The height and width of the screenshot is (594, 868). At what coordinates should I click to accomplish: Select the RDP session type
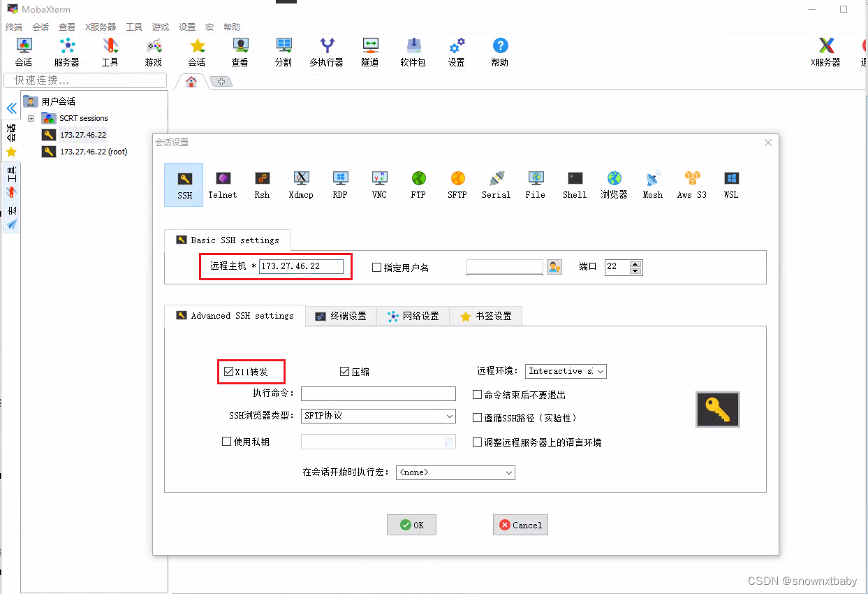pyautogui.click(x=340, y=184)
